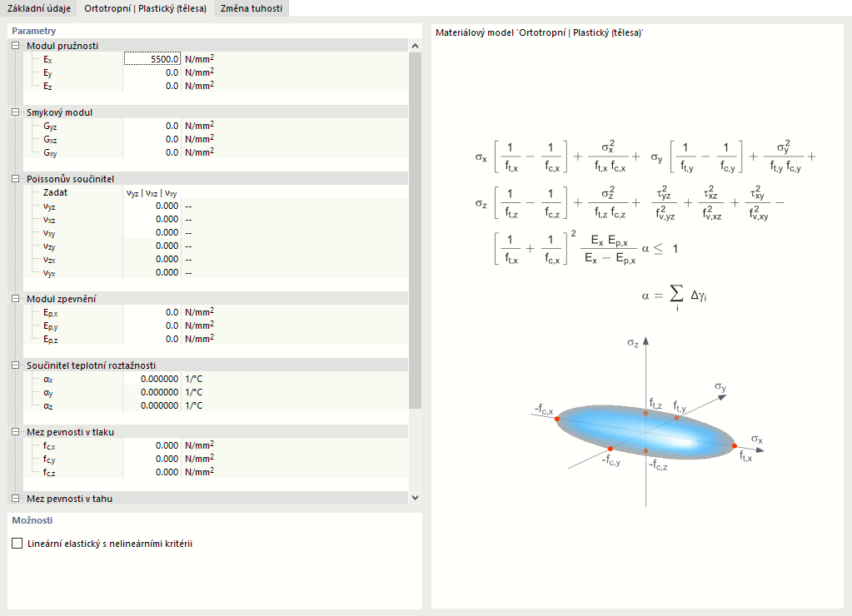852x616 pixels.
Task: Click the Modul zpevnění group label
Action: tap(62, 299)
